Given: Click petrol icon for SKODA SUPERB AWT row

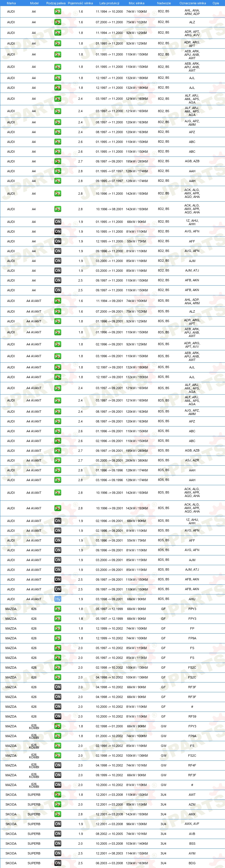Looking at the screenshot, I should (58, 795).
